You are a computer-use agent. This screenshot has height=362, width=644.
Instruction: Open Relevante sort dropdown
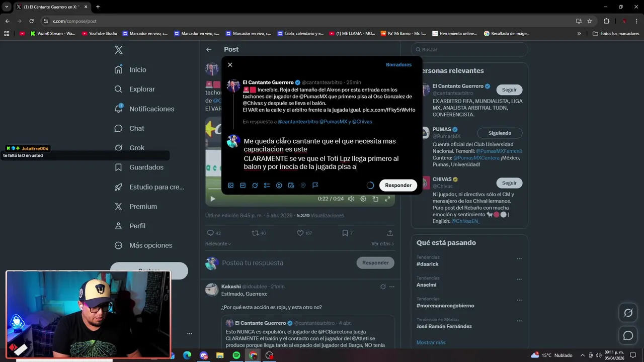218,244
